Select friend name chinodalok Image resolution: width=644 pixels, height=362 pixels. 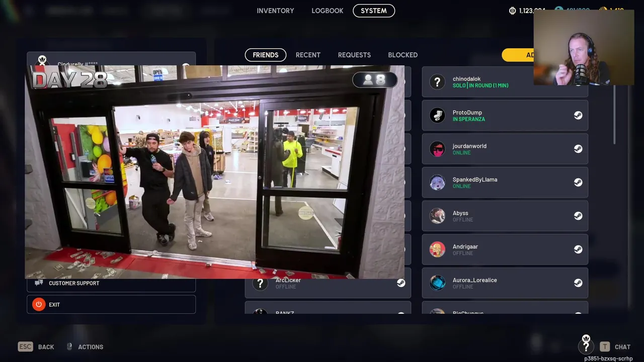pos(466,79)
